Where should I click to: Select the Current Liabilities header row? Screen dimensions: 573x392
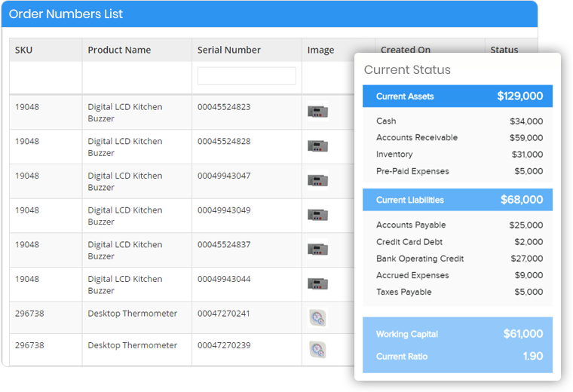458,200
